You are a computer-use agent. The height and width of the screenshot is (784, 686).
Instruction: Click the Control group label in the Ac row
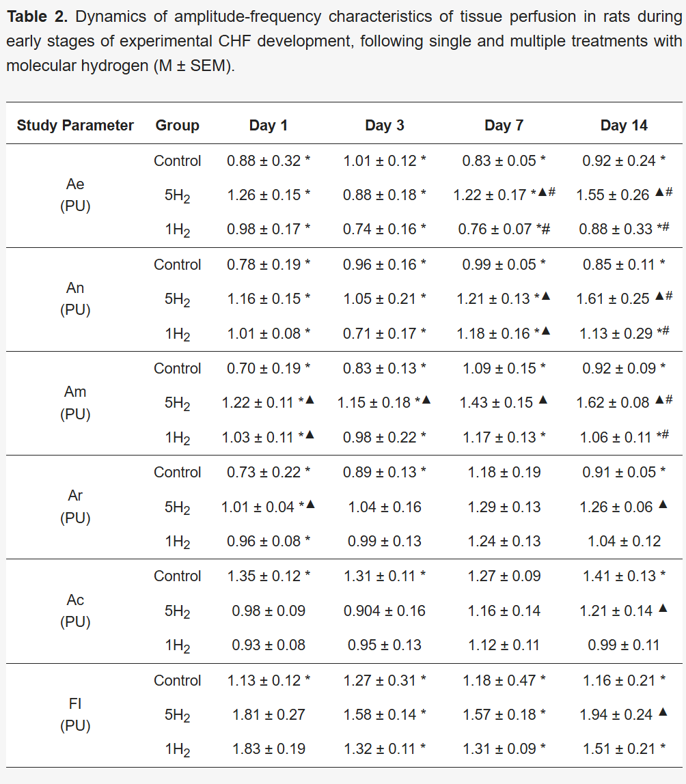(177, 576)
